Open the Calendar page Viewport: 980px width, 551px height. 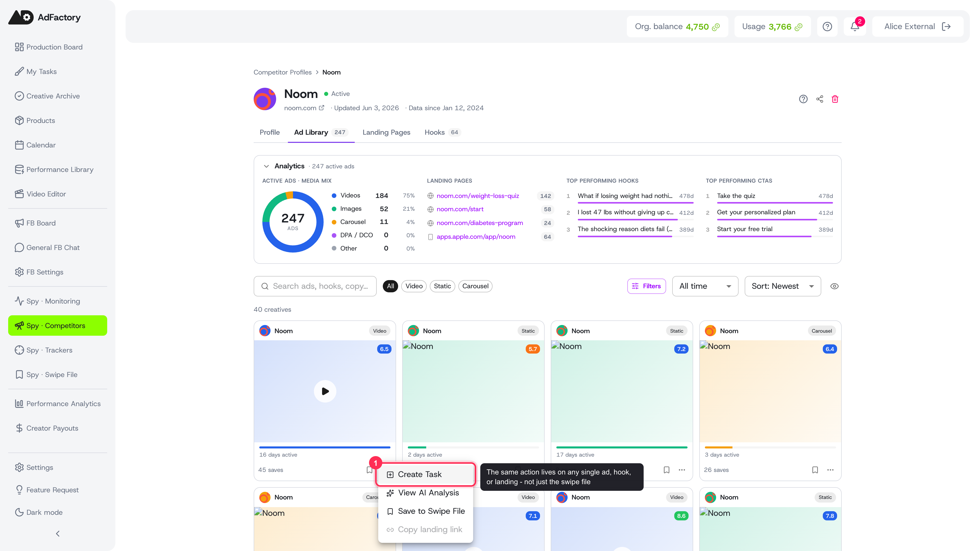[57, 145]
